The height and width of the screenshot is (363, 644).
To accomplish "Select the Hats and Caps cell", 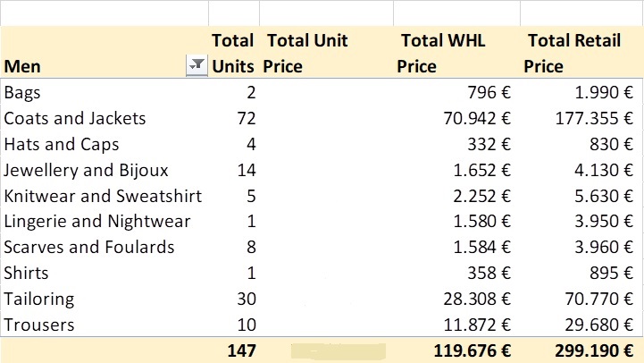I will (x=62, y=145).
